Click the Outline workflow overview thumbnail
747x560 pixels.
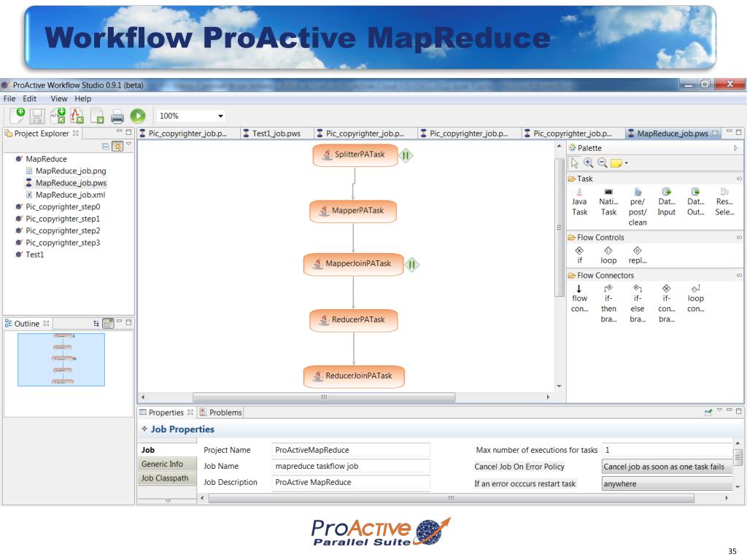point(61,359)
